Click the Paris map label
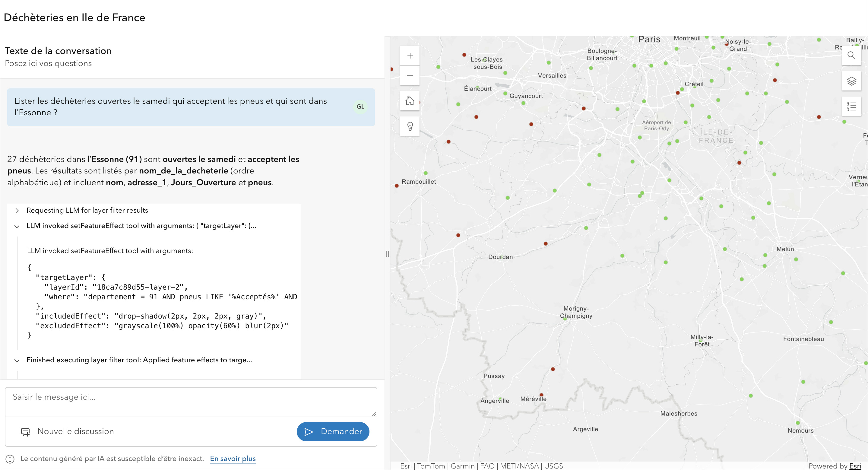The width and height of the screenshot is (868, 470). tap(649, 40)
